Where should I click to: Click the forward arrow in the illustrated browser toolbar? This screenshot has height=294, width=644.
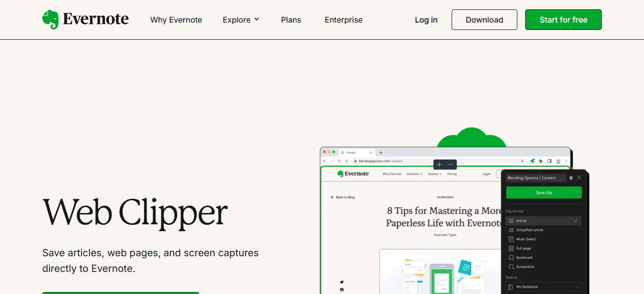332,161
